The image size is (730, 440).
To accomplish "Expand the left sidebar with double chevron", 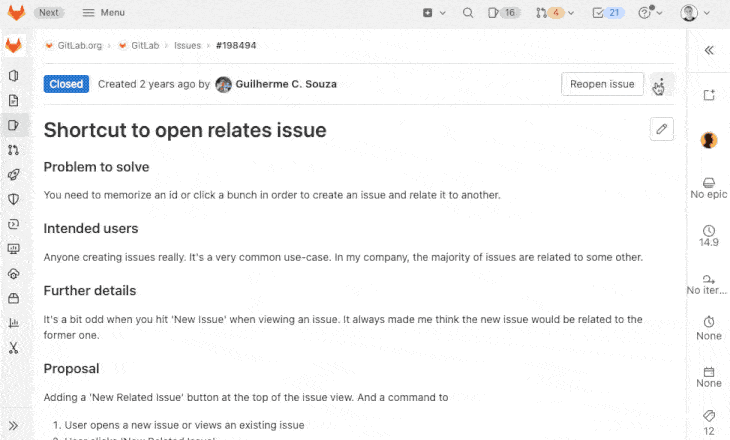I will pyautogui.click(x=14, y=426).
